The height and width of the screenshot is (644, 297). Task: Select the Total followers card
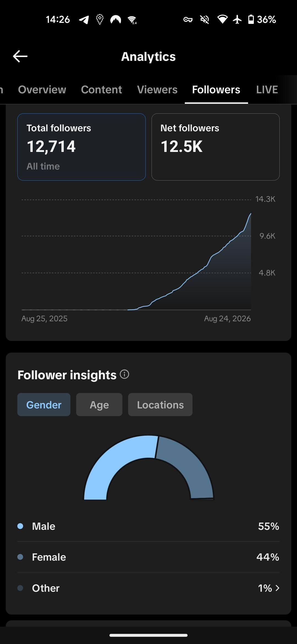point(81,147)
